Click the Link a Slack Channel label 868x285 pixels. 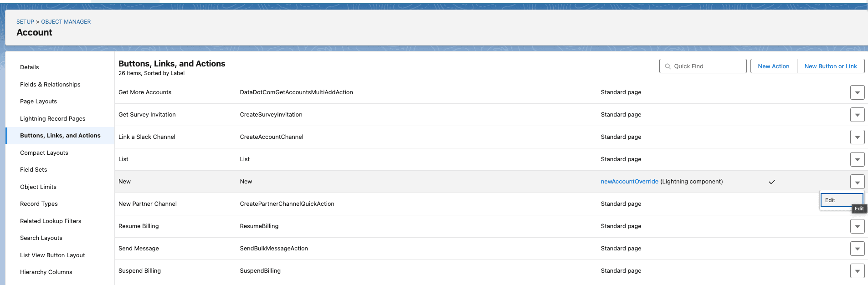click(147, 137)
